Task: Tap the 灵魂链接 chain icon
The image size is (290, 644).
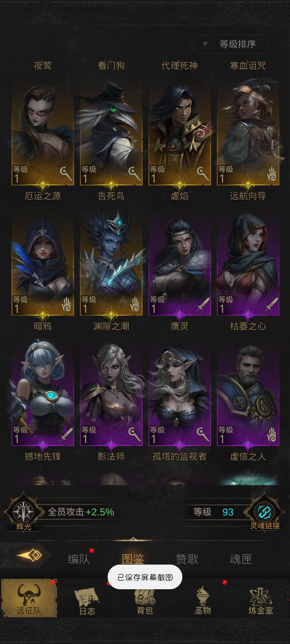Action: coord(265,512)
